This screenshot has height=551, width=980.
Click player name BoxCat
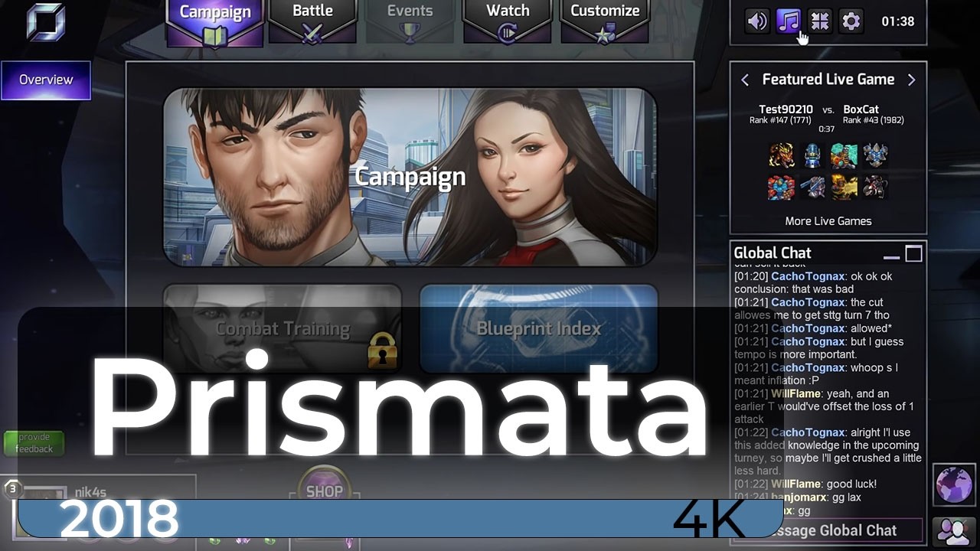[x=861, y=109]
